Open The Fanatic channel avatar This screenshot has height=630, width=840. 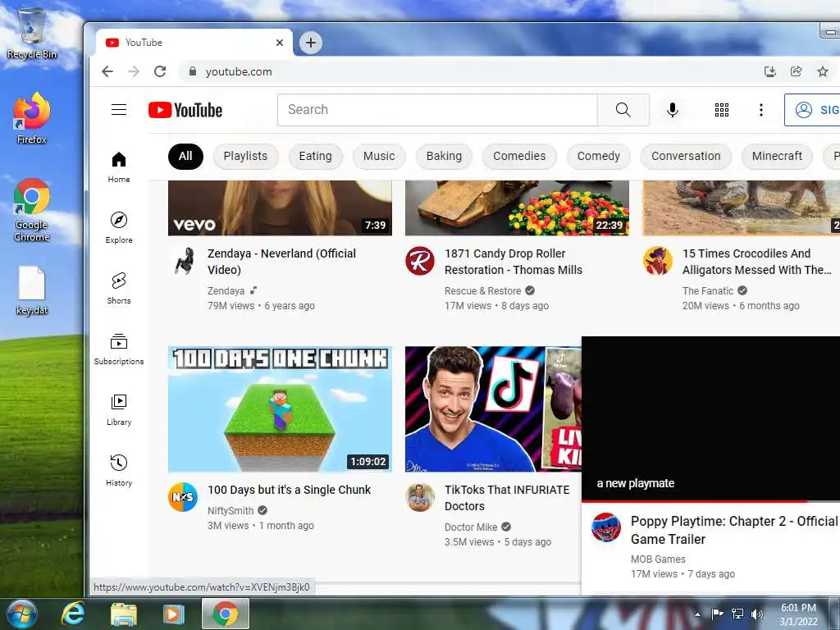[657, 261]
